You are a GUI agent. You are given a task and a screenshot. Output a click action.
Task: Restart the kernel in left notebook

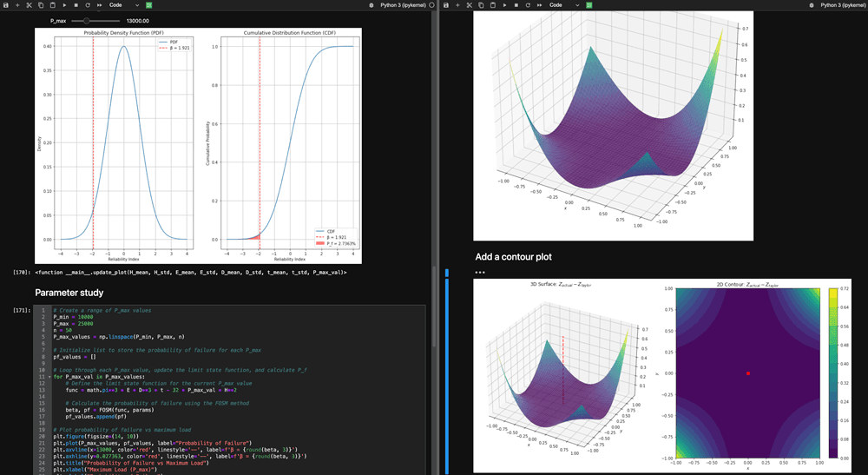coord(87,5)
